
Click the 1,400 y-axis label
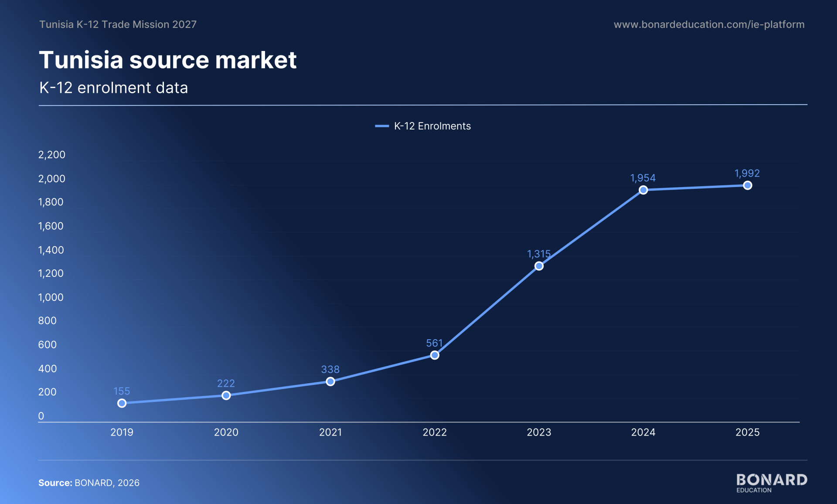[x=51, y=250]
